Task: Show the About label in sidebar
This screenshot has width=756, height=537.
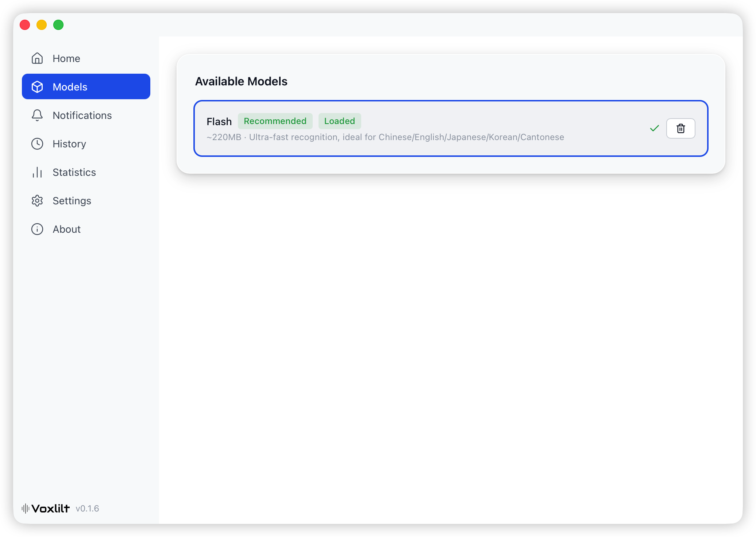Action: [x=67, y=229]
